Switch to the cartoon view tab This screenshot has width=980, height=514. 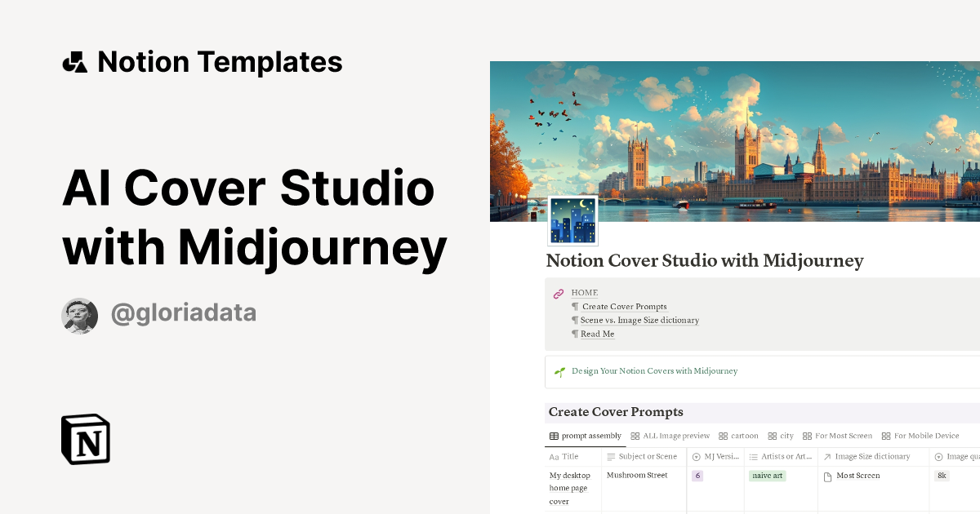(738, 436)
